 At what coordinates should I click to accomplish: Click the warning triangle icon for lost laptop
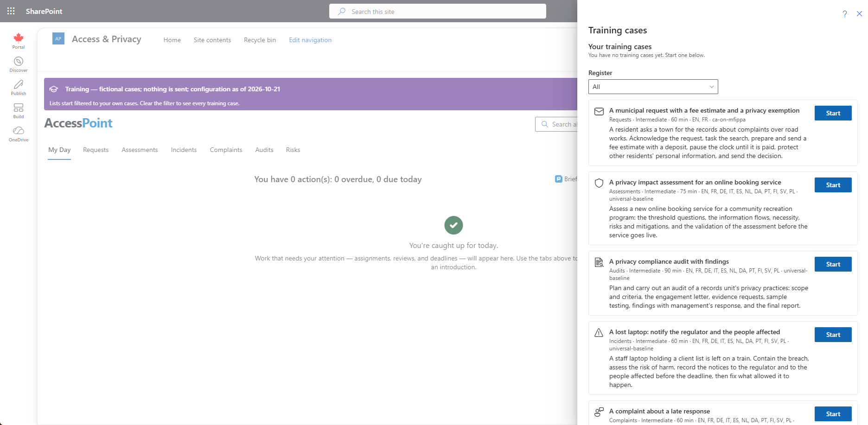[x=599, y=333]
